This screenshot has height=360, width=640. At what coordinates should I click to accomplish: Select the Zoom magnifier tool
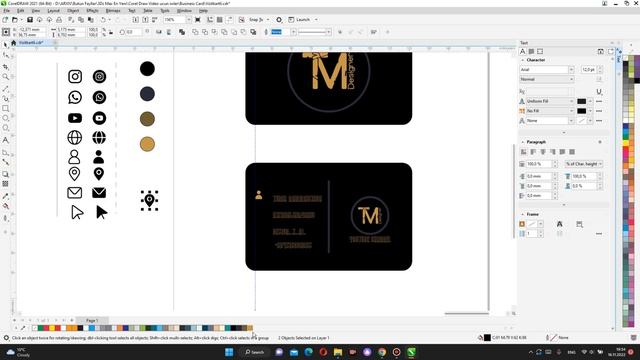click(x=5, y=77)
